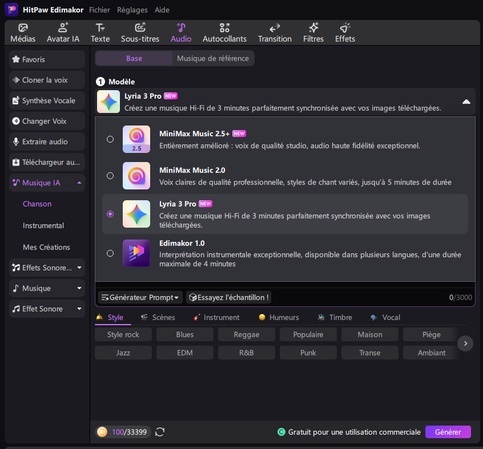
Task: Open the Avatar IA tool
Action: pyautogui.click(x=63, y=33)
